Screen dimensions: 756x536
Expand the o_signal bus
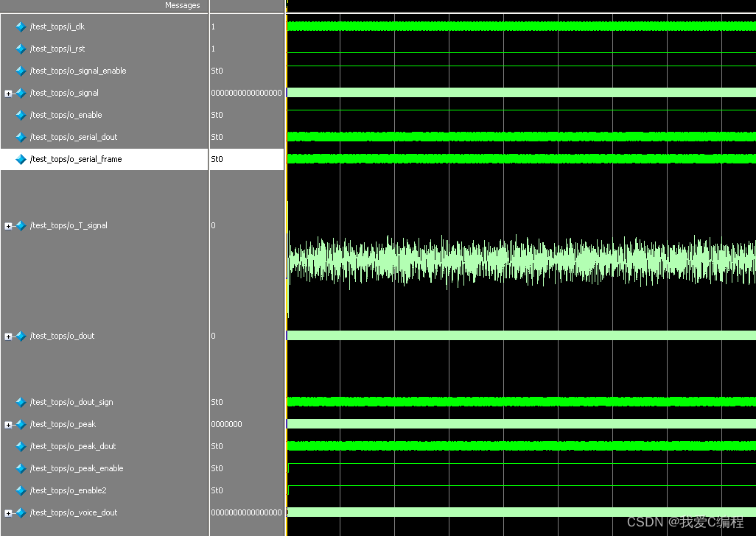8,94
